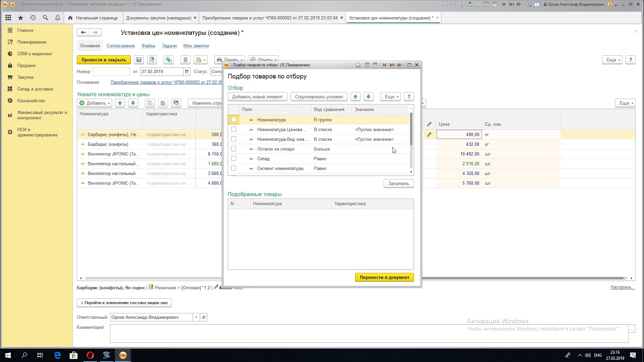
Task: Click the calculator icon in the dialog title bar
Action: click(367, 65)
